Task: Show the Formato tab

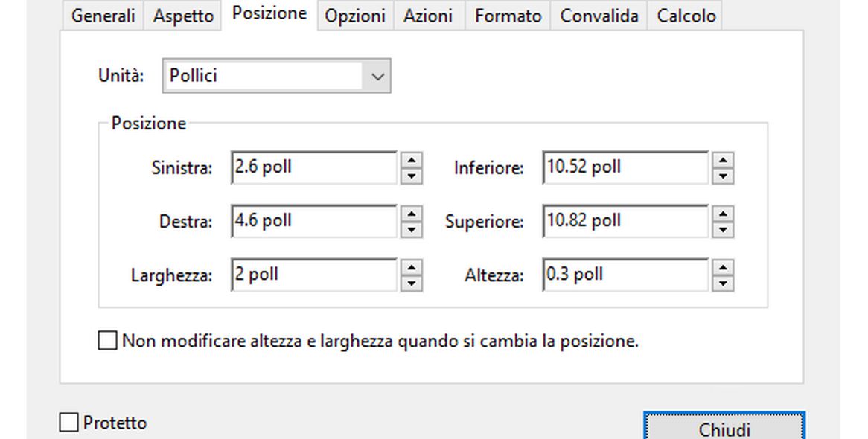Action: point(508,16)
